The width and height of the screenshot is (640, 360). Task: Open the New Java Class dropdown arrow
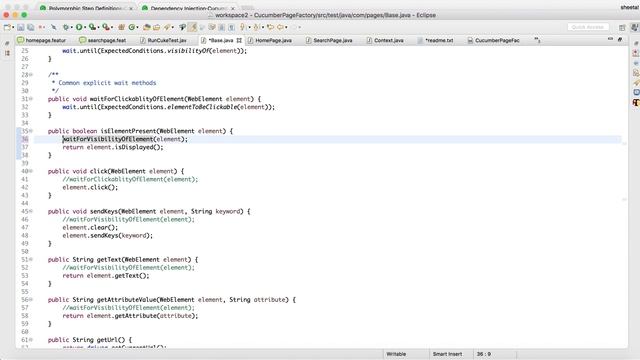pyautogui.click(x=137, y=27)
